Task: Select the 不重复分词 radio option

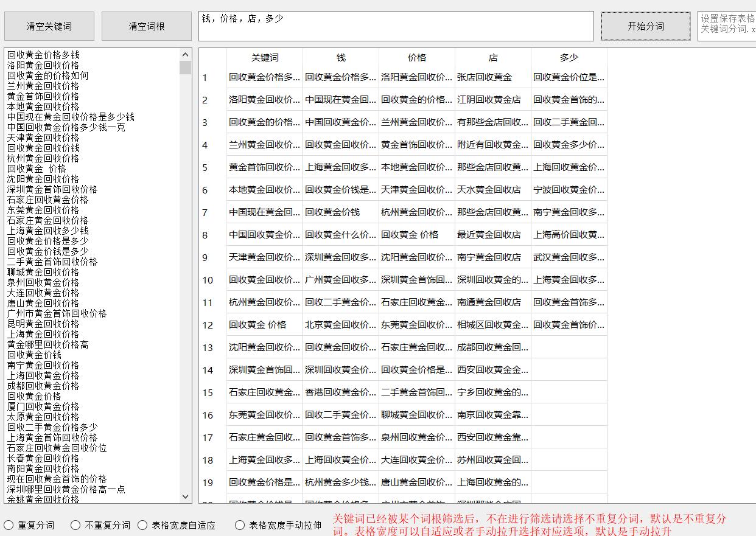Action: (75, 524)
